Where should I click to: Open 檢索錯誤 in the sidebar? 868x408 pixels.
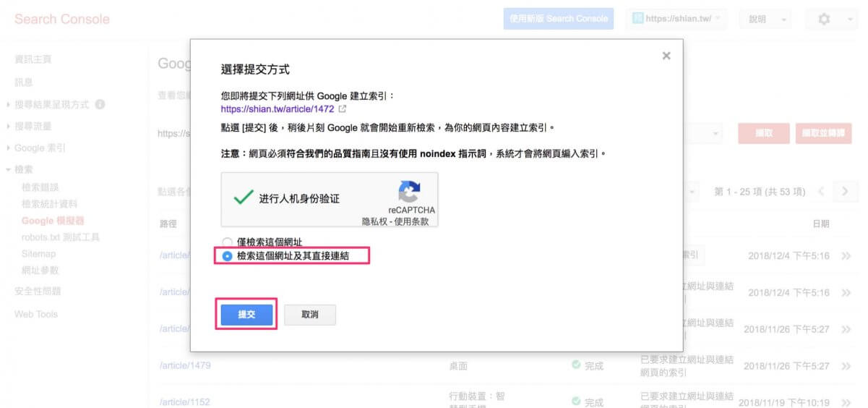pyautogui.click(x=40, y=187)
